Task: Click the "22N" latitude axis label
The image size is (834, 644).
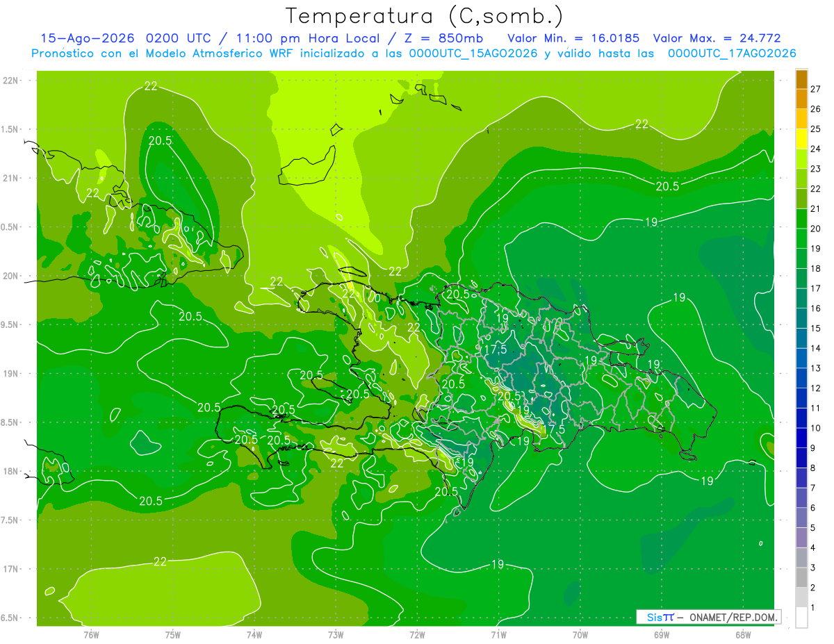Action: (11, 80)
